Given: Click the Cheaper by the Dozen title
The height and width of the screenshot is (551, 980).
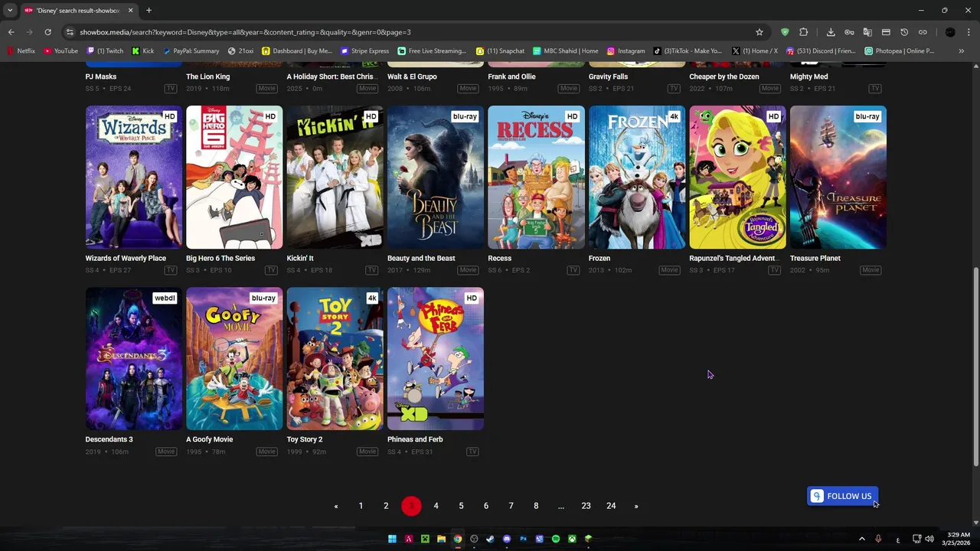Looking at the screenshot, I should point(724,77).
